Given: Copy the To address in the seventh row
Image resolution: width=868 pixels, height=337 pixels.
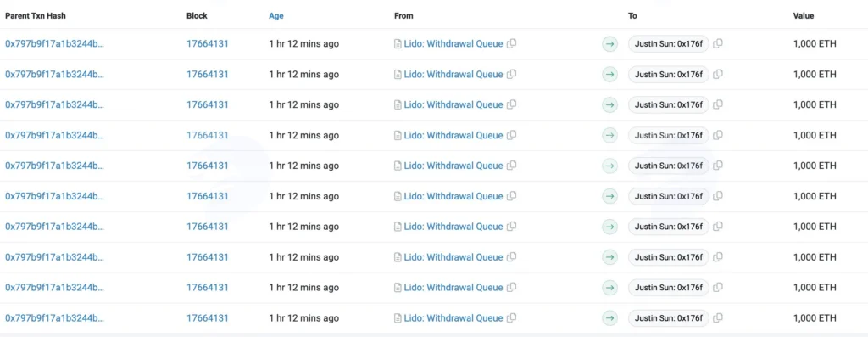Looking at the screenshot, I should (717, 227).
